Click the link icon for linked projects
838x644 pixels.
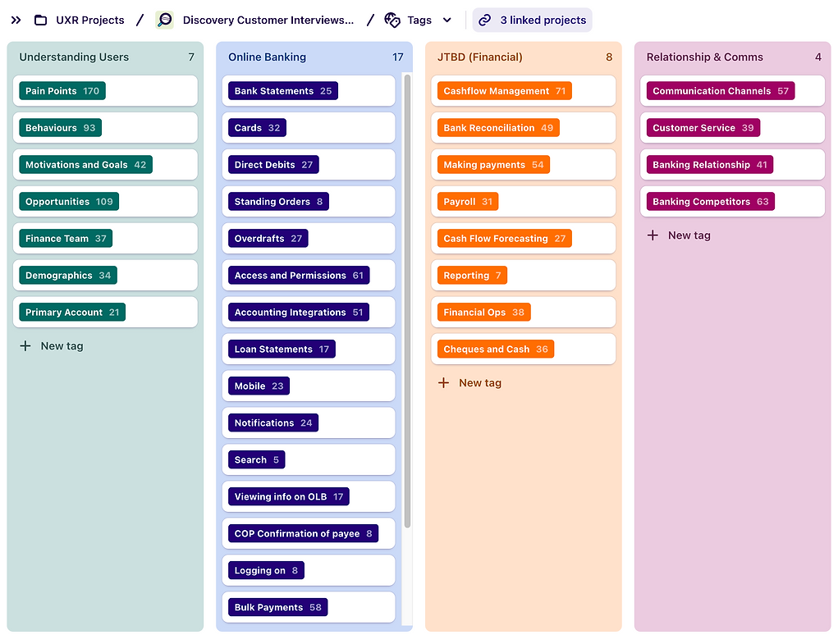click(x=485, y=20)
